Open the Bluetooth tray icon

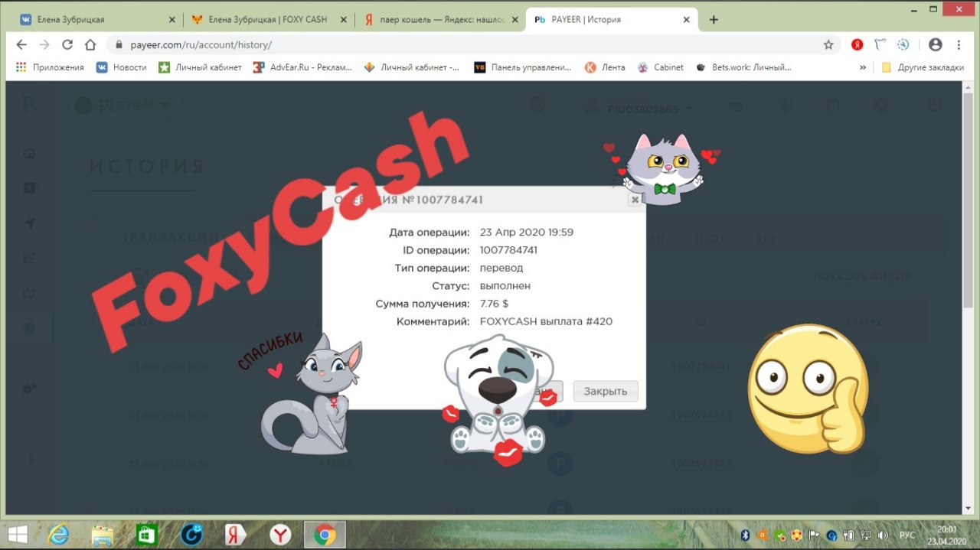tap(744, 535)
